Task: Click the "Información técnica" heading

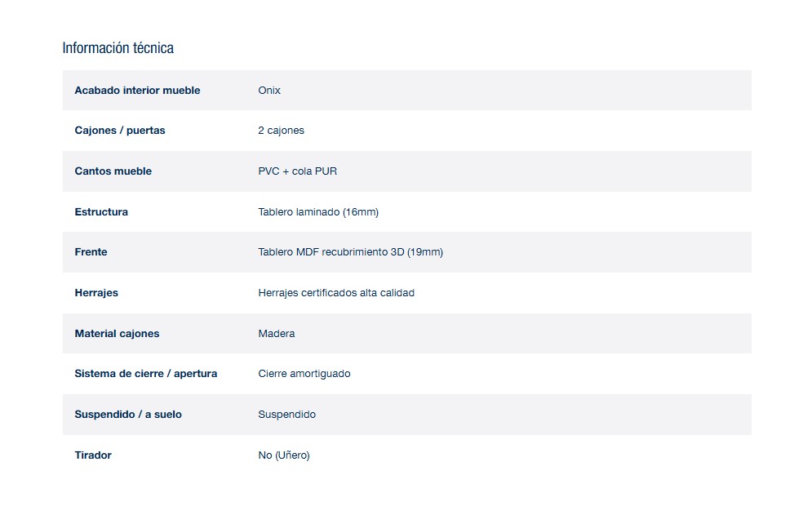Action: 118,48
